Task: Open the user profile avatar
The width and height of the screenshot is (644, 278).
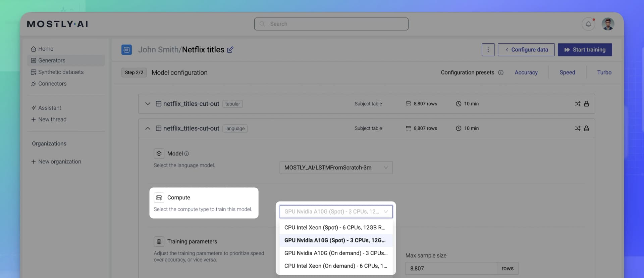Action: point(608,24)
